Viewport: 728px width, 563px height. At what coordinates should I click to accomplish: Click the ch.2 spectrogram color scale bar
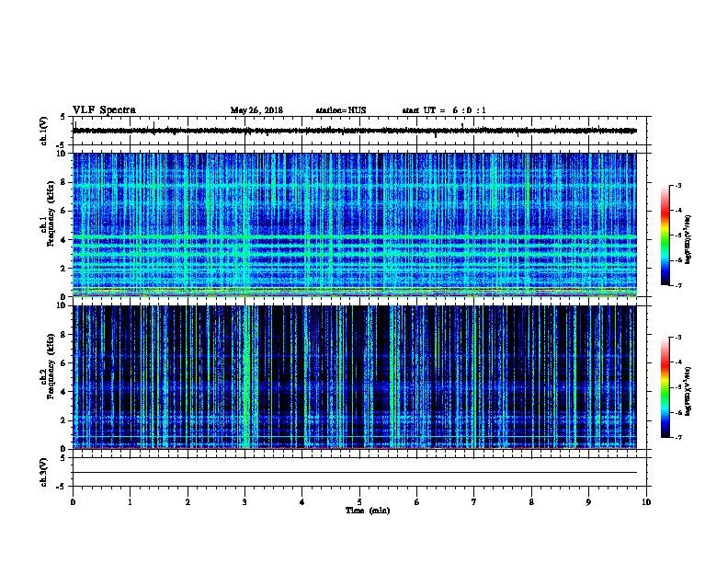pyautogui.click(x=665, y=387)
